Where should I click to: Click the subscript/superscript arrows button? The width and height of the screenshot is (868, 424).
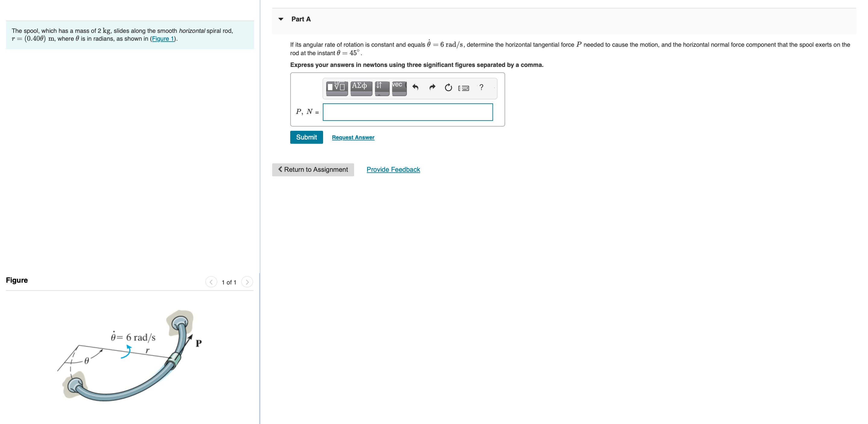(382, 88)
